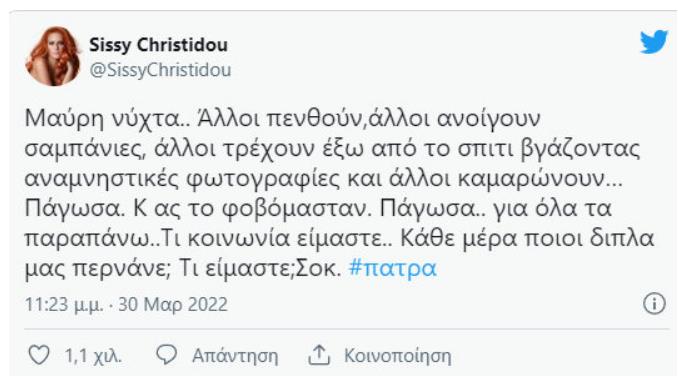
Task: Click the opening words Μαύρη νύχτα
Action: coord(101,118)
